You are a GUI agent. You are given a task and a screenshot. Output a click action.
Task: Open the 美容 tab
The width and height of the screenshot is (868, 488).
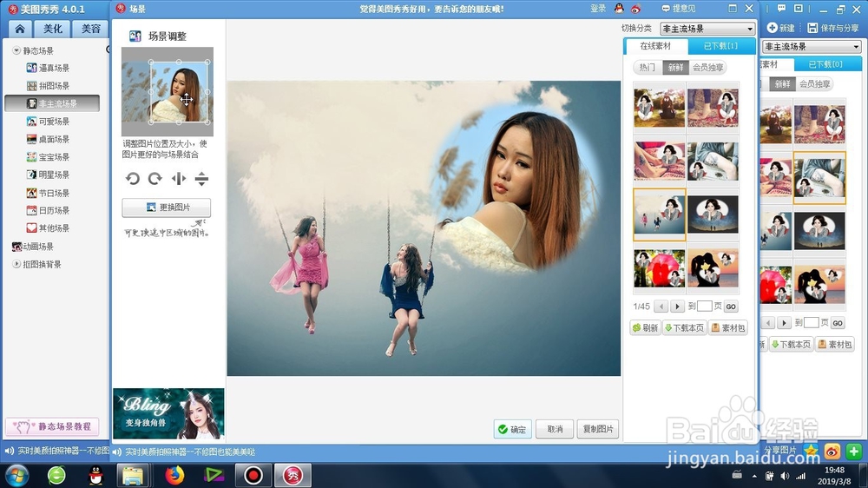click(x=91, y=29)
